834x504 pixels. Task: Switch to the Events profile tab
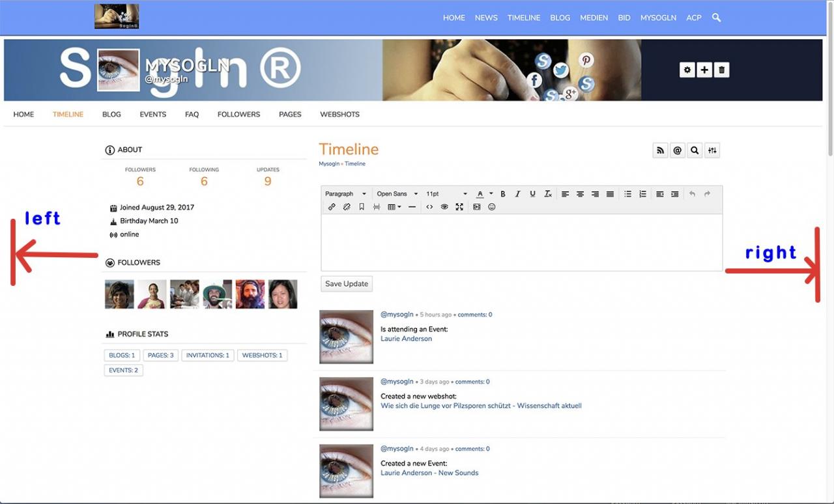pos(153,115)
